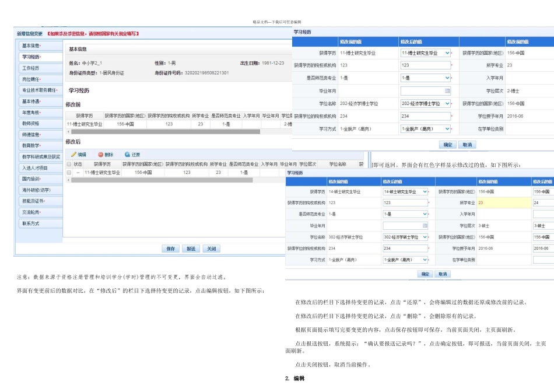This screenshot has width=554, height=392.
Task: Click the horizontal scrollbar under the 修改前 table
Action: (166, 131)
